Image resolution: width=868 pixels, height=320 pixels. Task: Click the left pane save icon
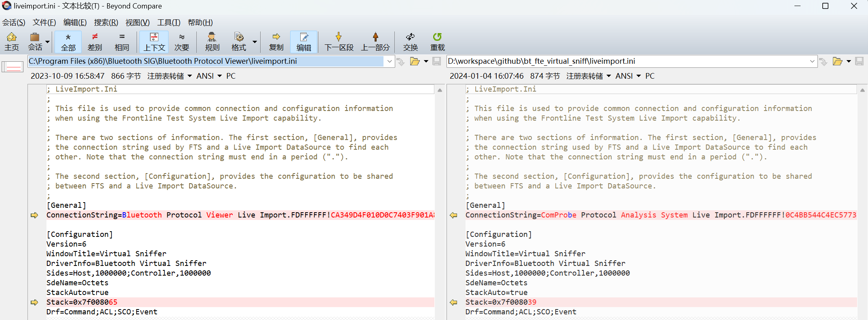click(437, 61)
